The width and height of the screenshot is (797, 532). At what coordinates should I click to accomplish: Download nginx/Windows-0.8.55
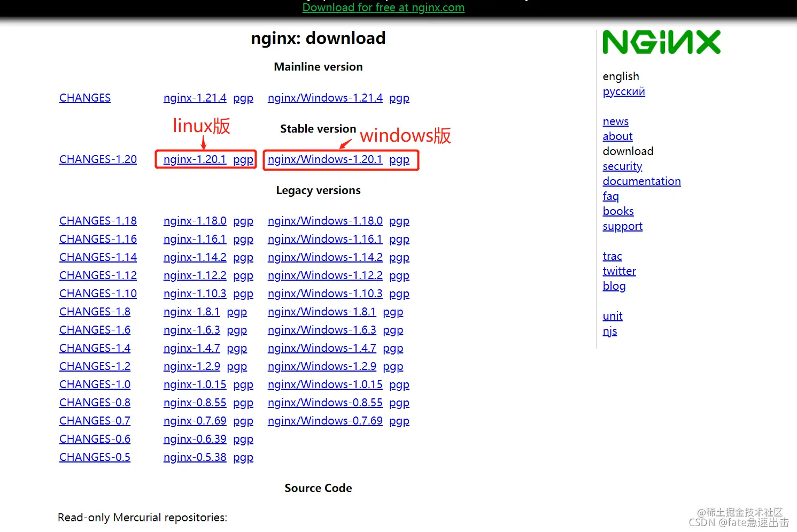[x=325, y=403]
